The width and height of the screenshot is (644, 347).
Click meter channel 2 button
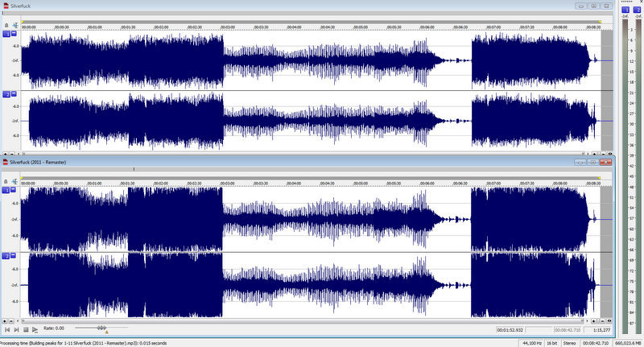pos(637,10)
